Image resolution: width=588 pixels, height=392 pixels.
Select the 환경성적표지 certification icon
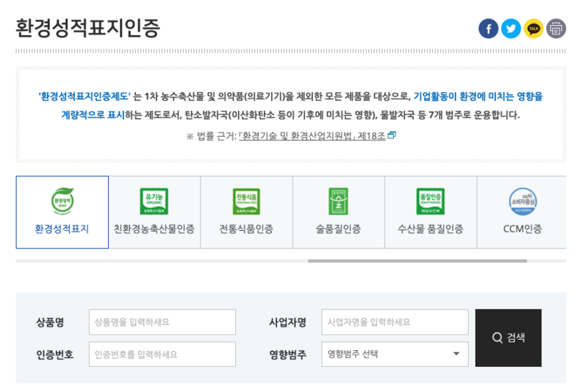tap(62, 201)
